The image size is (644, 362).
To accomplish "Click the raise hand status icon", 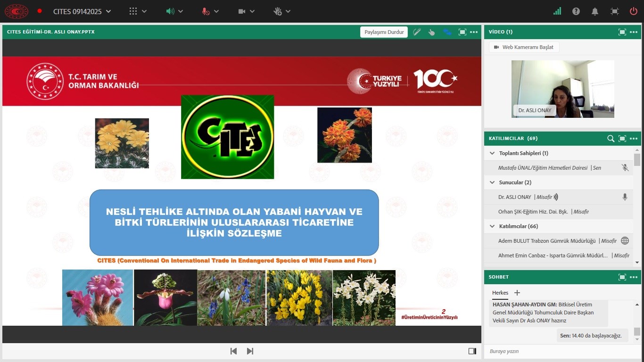I will click(278, 11).
